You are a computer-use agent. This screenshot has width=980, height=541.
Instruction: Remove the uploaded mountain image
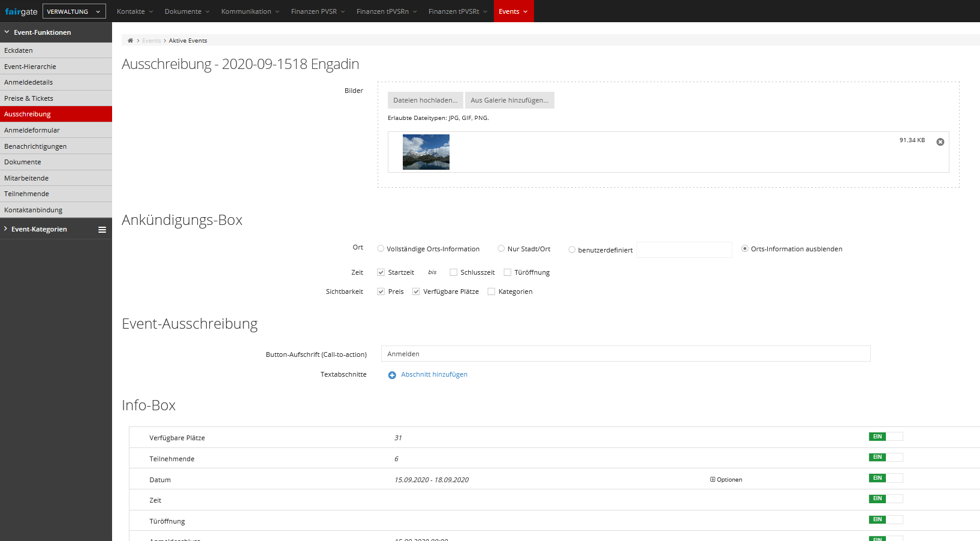coord(940,142)
